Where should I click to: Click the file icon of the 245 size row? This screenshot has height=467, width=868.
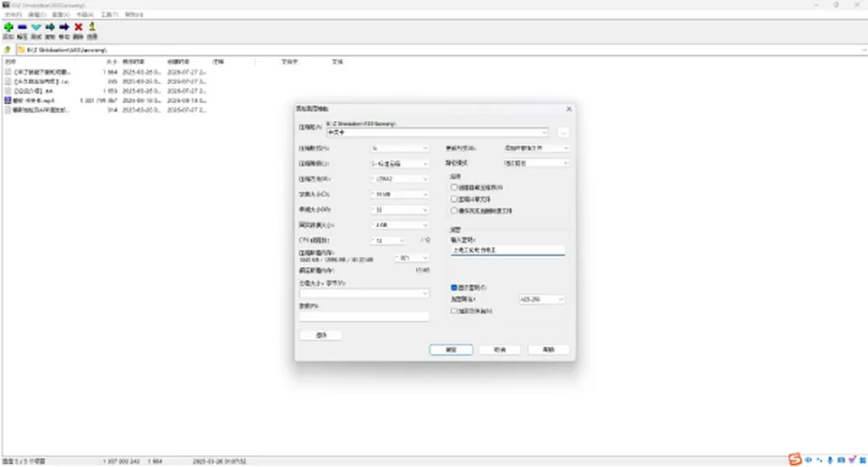[8, 81]
